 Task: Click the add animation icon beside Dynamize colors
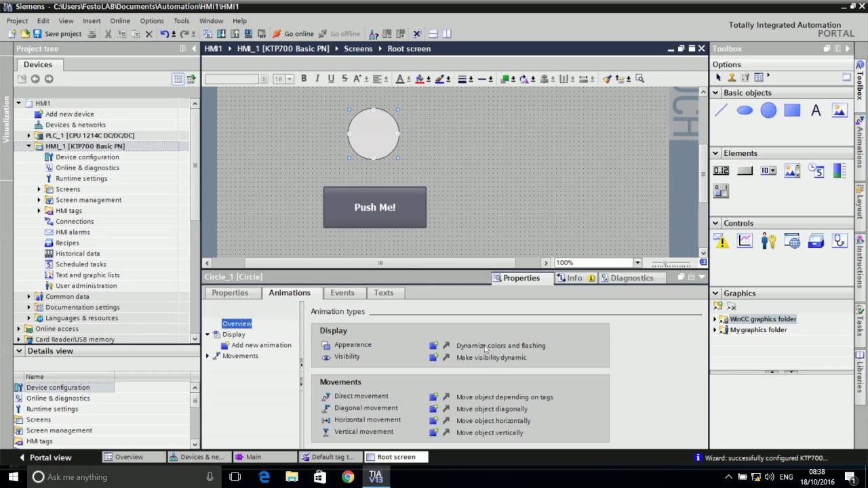point(434,346)
